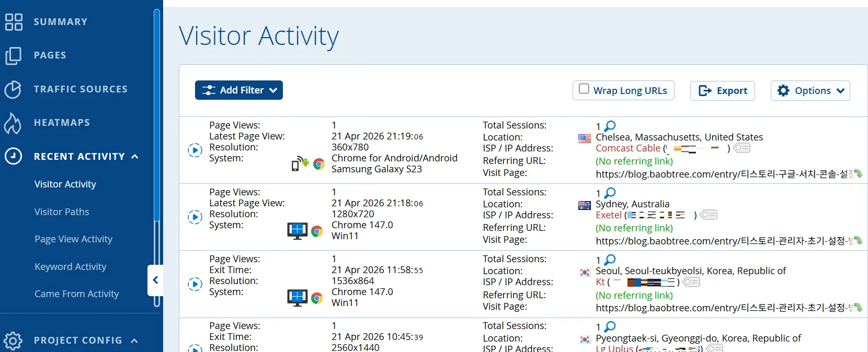The image size is (868, 352).
Task: Toggle the Wrap Long URLs checkbox
Action: pos(584,89)
